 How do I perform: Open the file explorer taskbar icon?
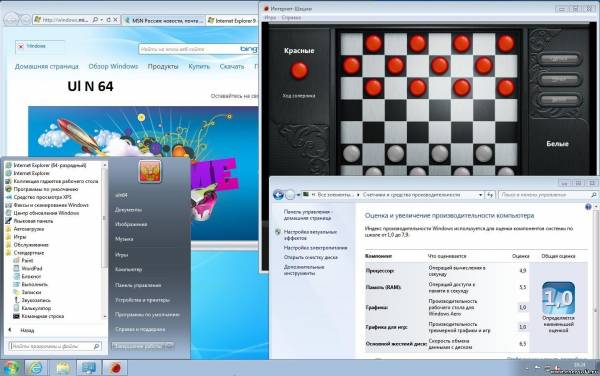point(62,368)
